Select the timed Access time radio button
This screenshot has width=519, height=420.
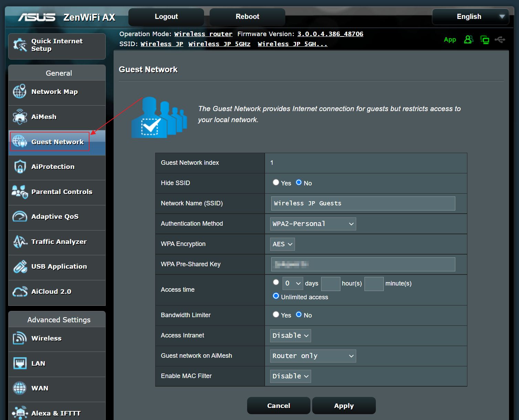coord(276,282)
